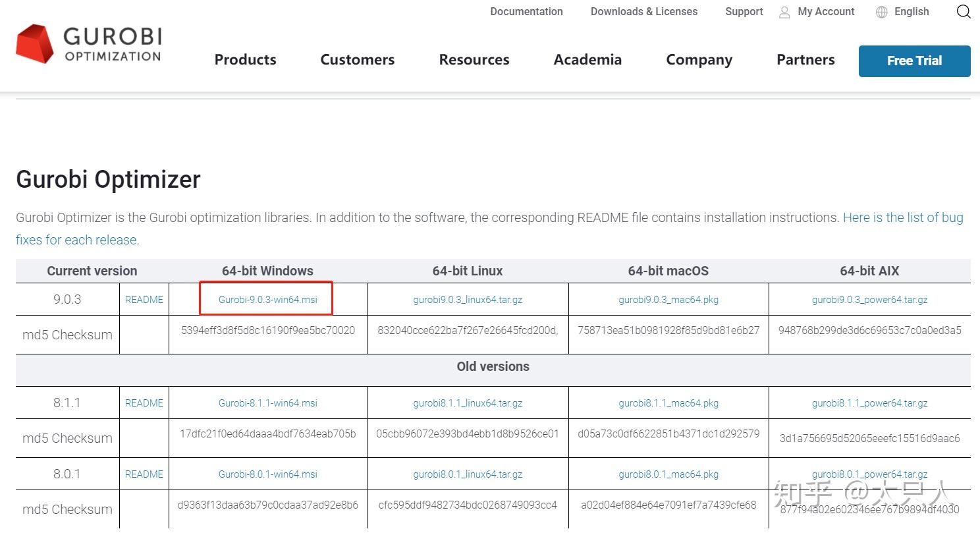Go to the Partners menu
Image resolution: width=980 pixels, height=533 pixels.
pyautogui.click(x=805, y=59)
